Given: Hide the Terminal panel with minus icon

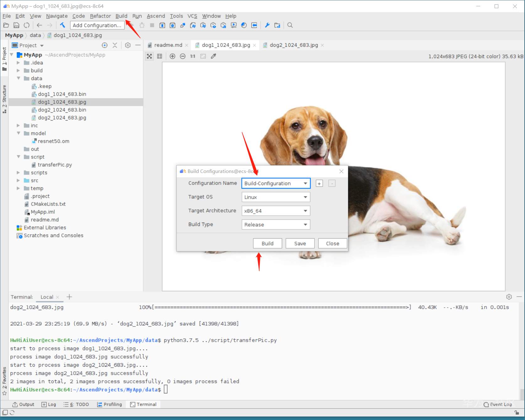Looking at the screenshot, I should (x=519, y=297).
